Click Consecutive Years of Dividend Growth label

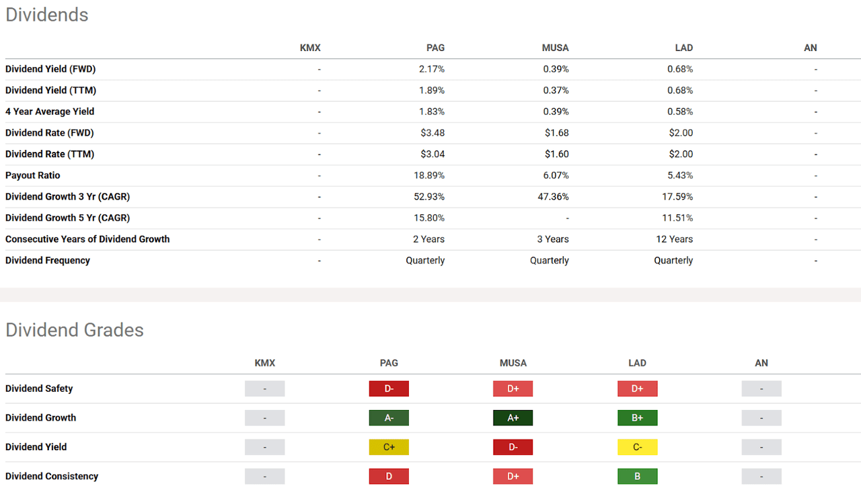click(x=87, y=239)
